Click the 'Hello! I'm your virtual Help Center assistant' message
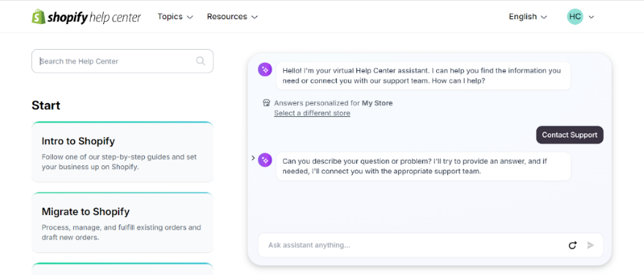 point(424,76)
